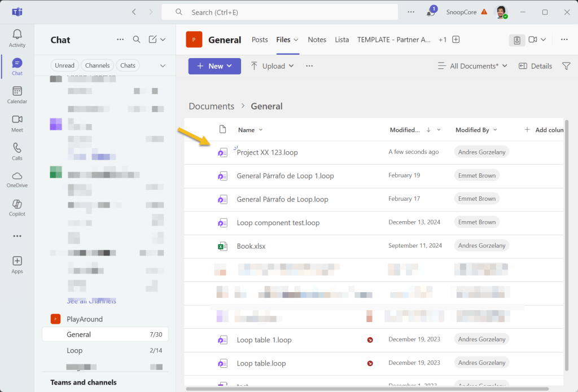This screenshot has width=578, height=392.
Task: Open the Calls section
Action: pyautogui.click(x=17, y=151)
